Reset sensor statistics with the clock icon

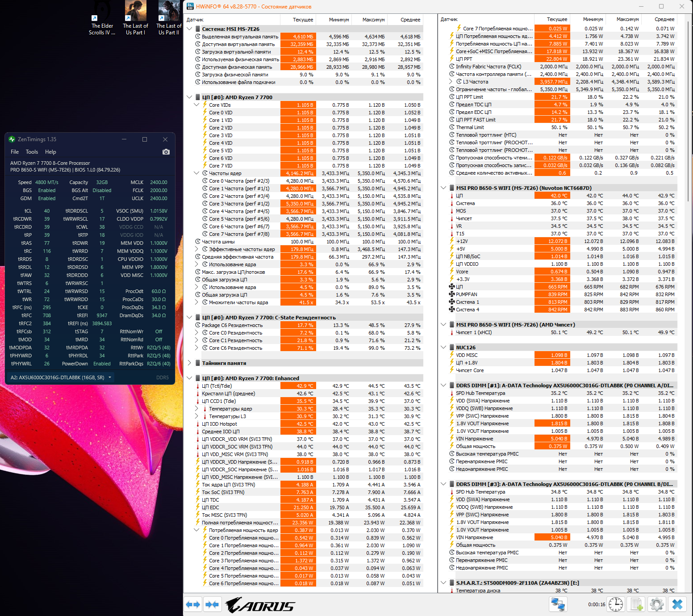(x=616, y=604)
